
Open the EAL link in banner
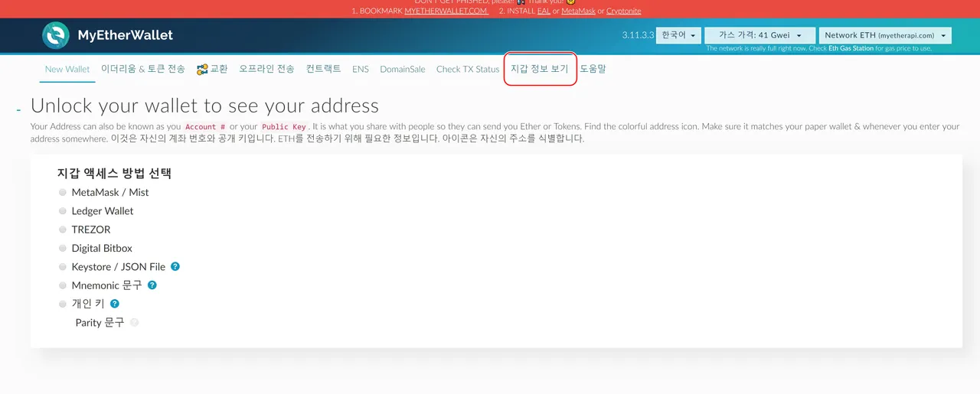(544, 11)
